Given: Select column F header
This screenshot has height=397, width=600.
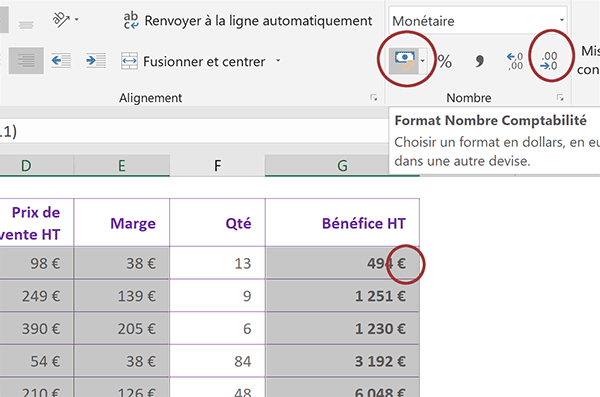Looking at the screenshot, I should pos(217,165).
